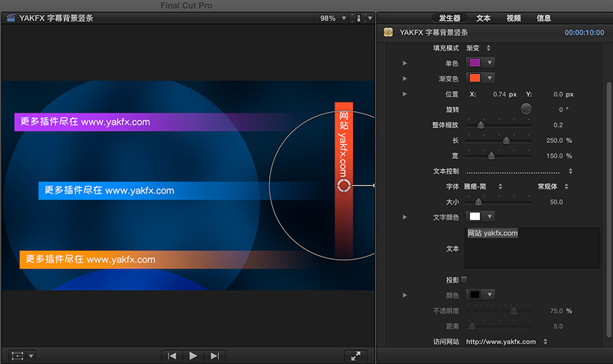Click the 长 value 250.0 %
The width and height of the screenshot is (613, 364).
point(559,140)
